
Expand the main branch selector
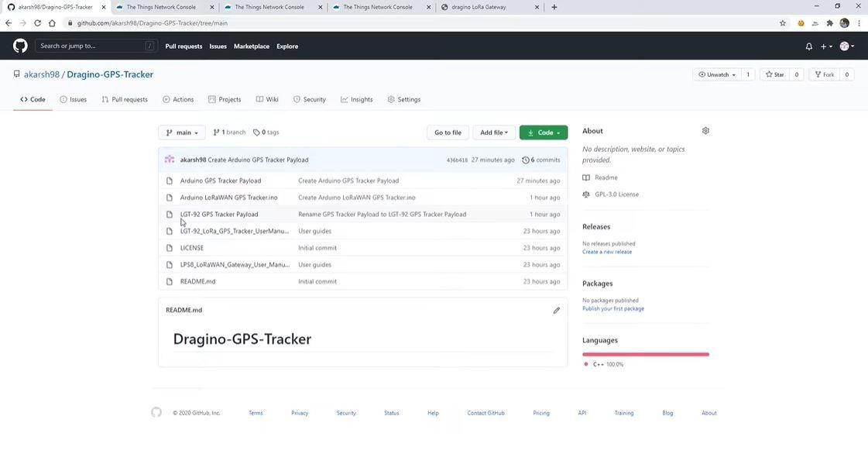[x=181, y=133]
